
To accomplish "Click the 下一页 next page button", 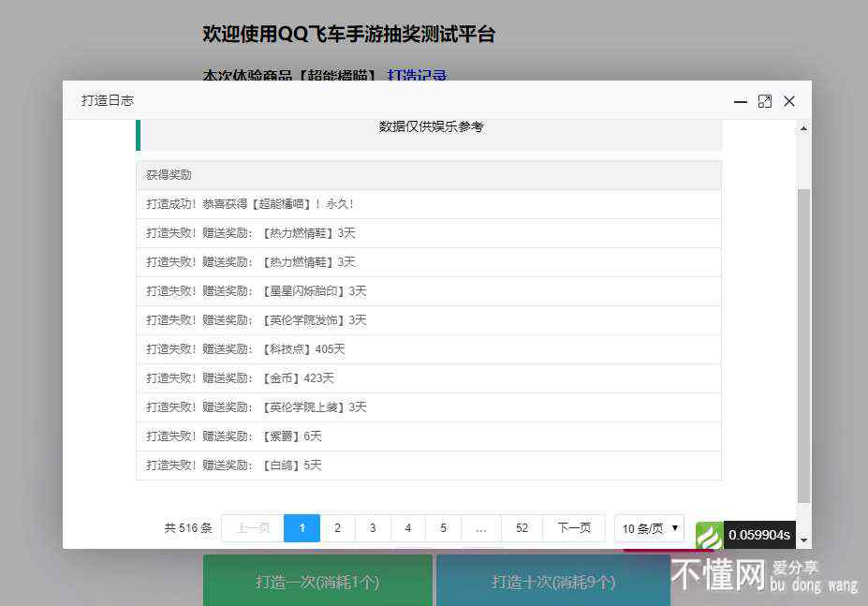I will 574,528.
